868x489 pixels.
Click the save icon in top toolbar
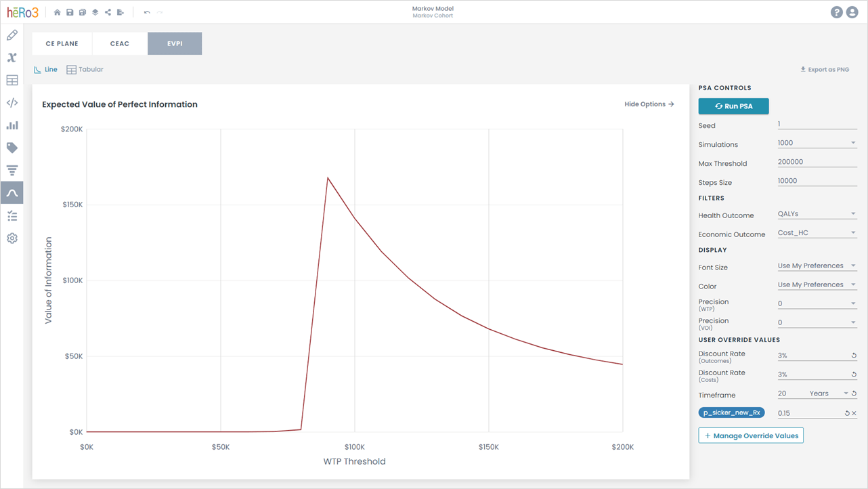pyautogui.click(x=70, y=12)
